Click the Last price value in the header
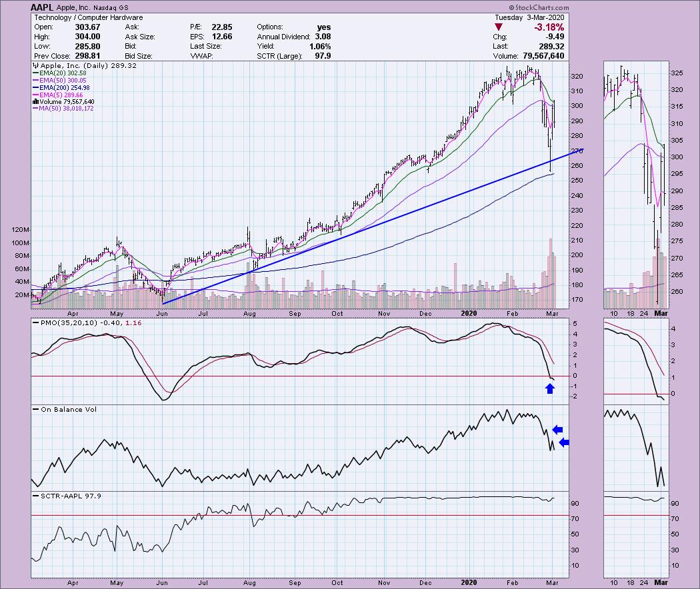Image resolution: width=700 pixels, height=589 pixels. 552,47
